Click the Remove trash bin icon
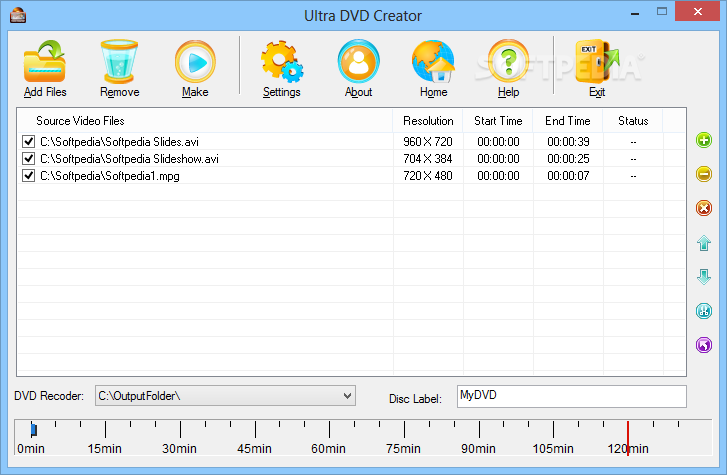727x475 pixels. [119, 62]
